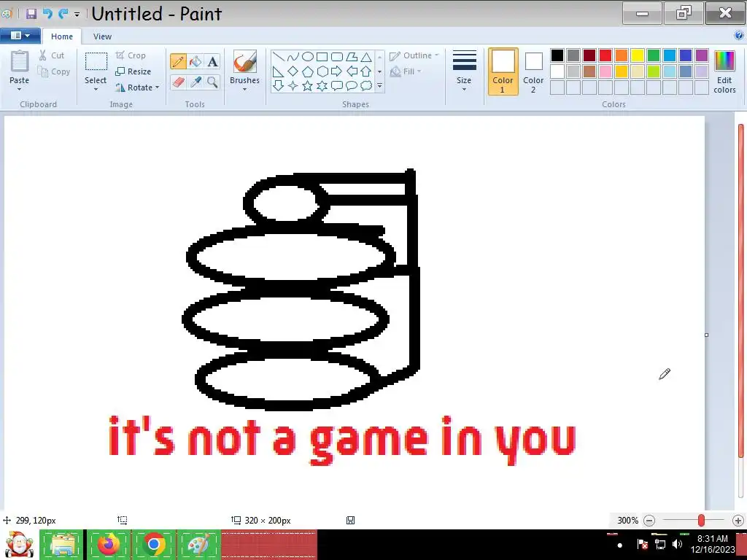Select the Color picker eyedropper tool
747x560 pixels.
pos(196,82)
